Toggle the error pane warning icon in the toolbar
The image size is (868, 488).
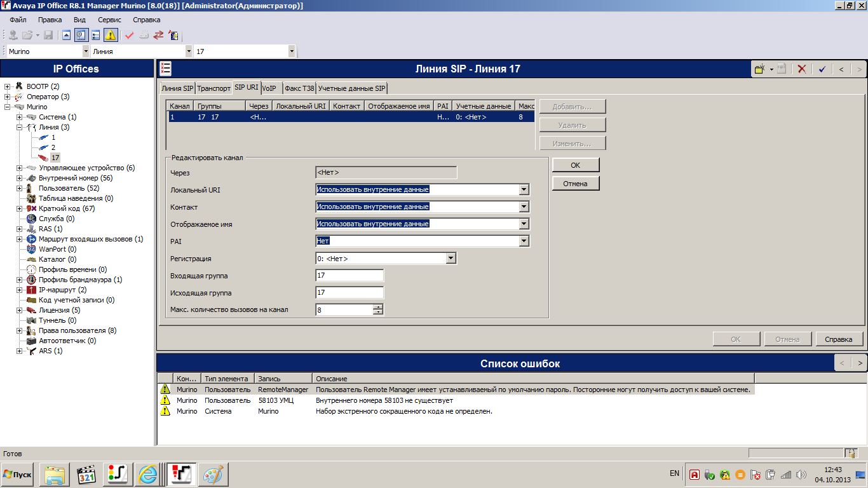coord(111,35)
